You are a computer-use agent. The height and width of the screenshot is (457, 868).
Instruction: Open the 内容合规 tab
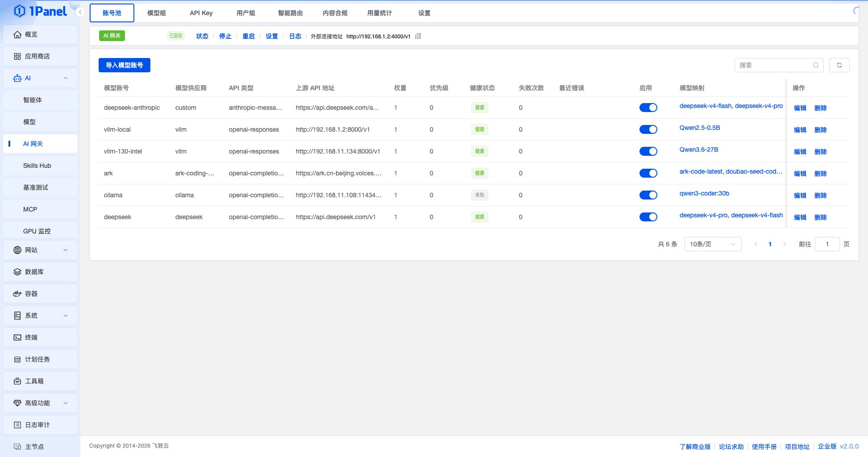[x=335, y=13]
